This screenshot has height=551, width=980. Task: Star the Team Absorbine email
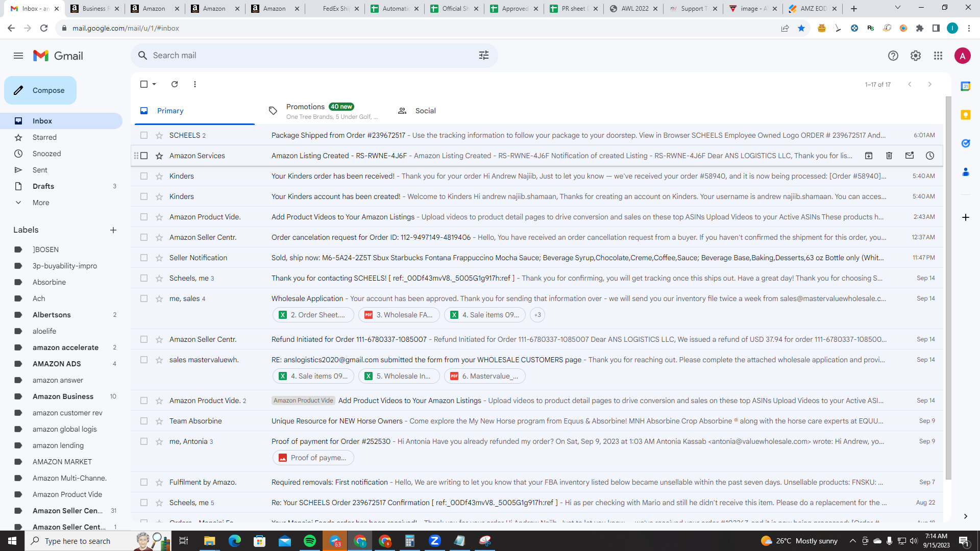[159, 421]
